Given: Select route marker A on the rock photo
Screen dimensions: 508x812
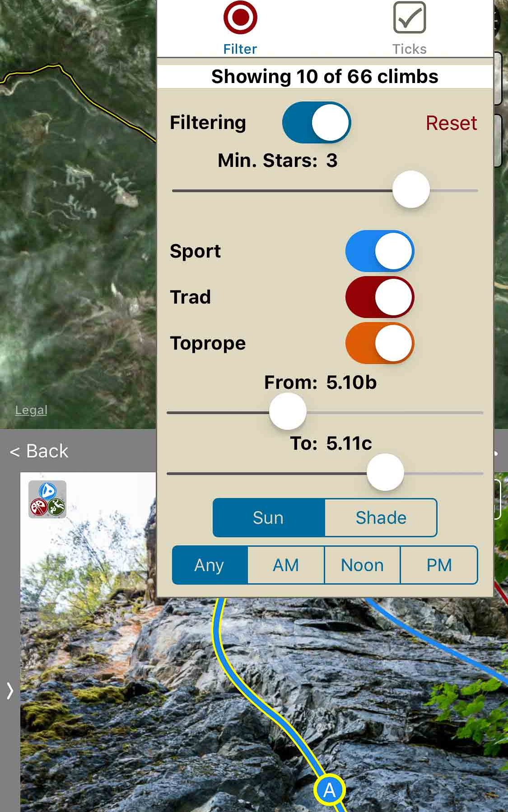Looking at the screenshot, I should point(330,790).
